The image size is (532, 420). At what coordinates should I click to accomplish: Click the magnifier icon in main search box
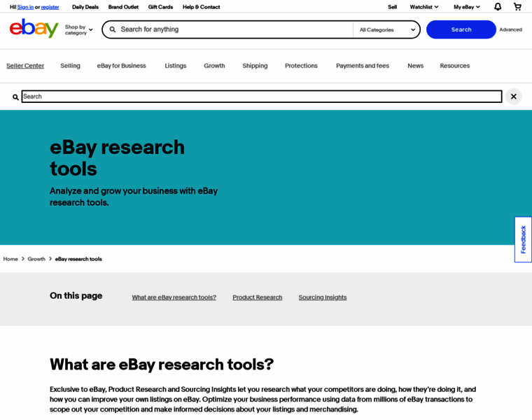click(x=113, y=29)
